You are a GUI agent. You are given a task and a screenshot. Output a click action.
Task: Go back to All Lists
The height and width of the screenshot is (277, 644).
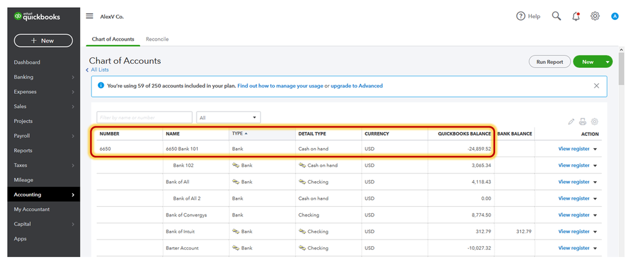(99, 70)
